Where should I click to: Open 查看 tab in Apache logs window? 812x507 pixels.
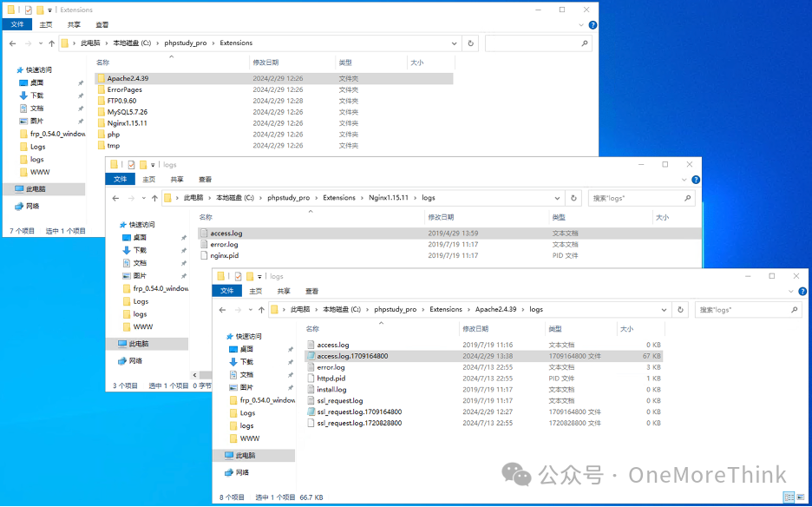(x=311, y=291)
